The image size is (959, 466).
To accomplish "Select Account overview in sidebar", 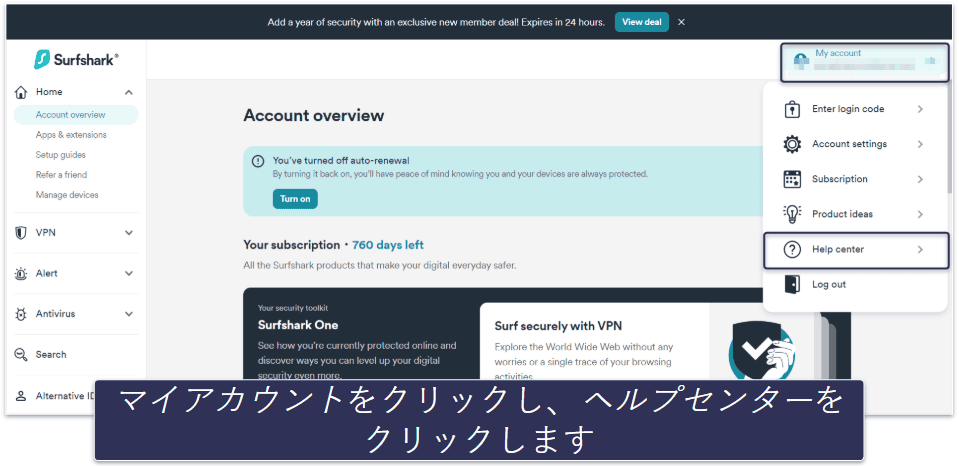I will [76, 115].
